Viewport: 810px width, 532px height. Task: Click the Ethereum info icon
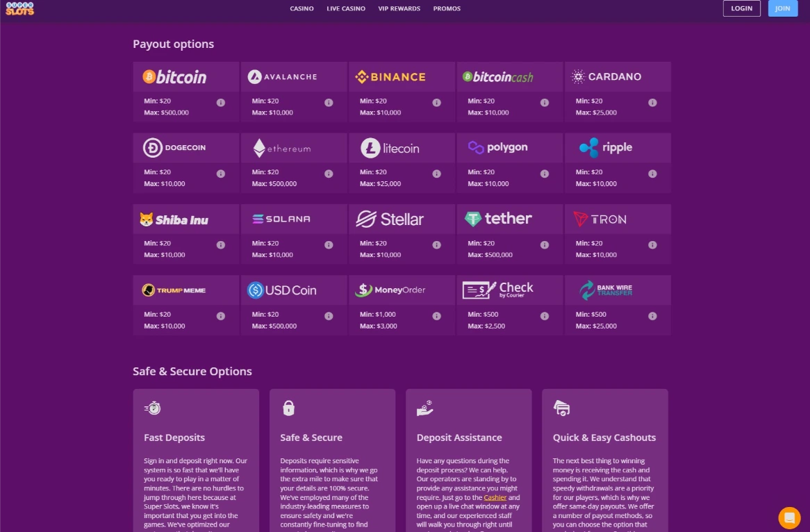point(329,174)
